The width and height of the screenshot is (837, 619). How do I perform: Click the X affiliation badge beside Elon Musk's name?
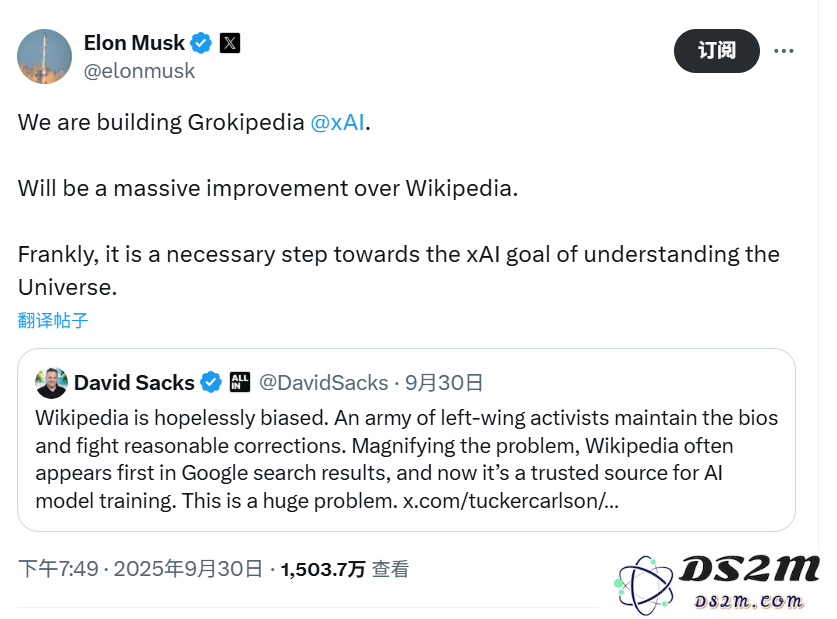click(x=229, y=43)
